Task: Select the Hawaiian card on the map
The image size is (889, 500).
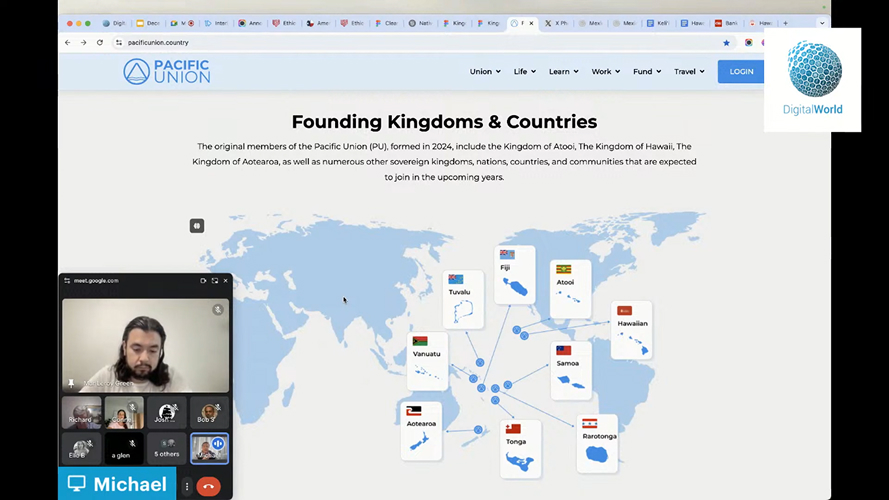Action: 632,330
